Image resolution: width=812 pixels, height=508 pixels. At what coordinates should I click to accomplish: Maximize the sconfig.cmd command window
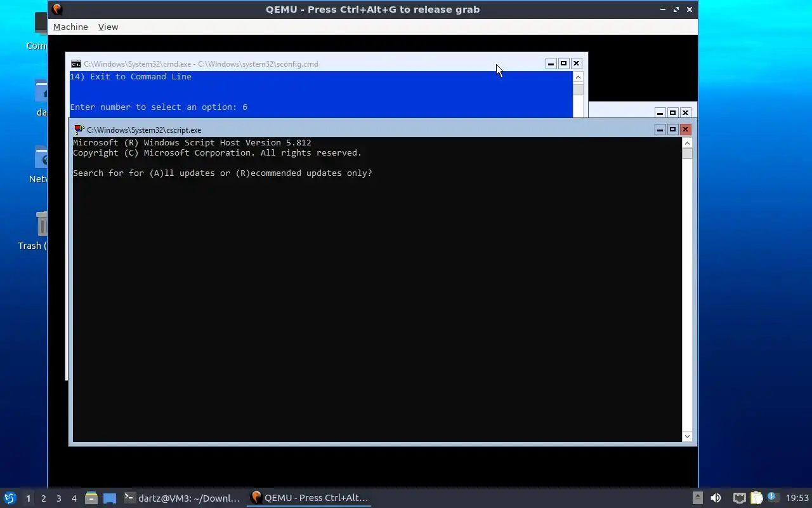[563, 63]
